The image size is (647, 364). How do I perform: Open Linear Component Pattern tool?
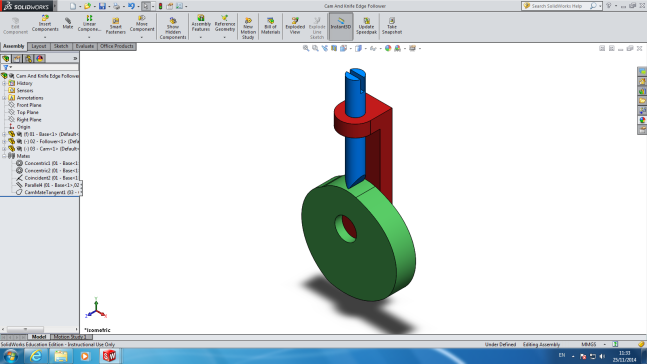[x=89, y=24]
